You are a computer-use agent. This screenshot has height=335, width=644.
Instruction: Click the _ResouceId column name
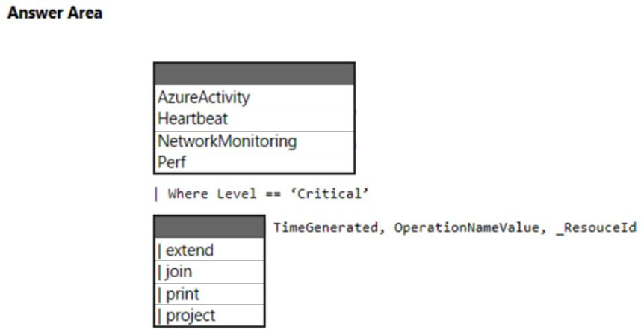(596, 228)
